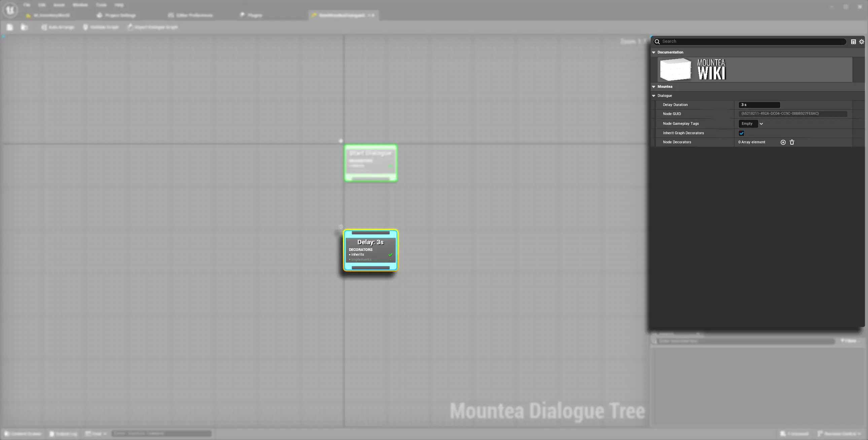868x440 pixels.
Task: Uncheck Inherit Graph Decorators checkbox
Action: (x=741, y=134)
